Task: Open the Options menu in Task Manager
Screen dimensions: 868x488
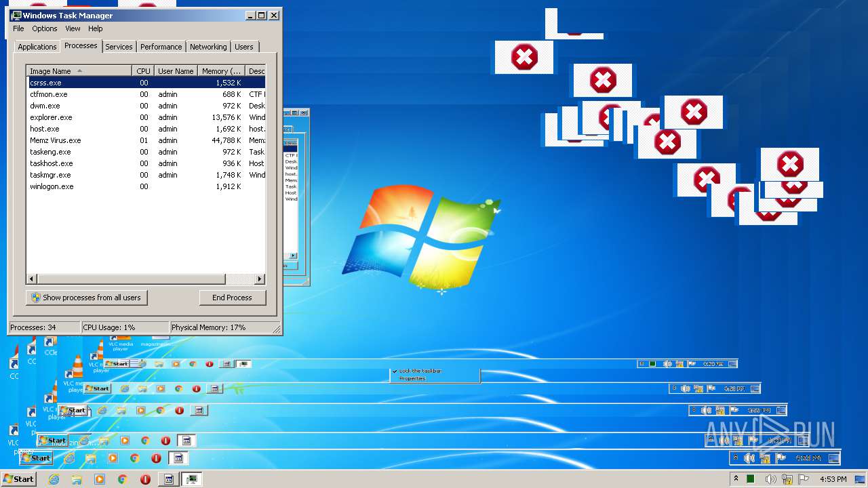Action: tap(45, 28)
